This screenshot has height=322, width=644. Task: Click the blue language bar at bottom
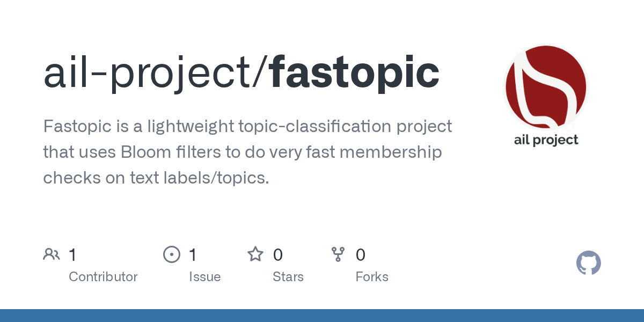(322, 316)
